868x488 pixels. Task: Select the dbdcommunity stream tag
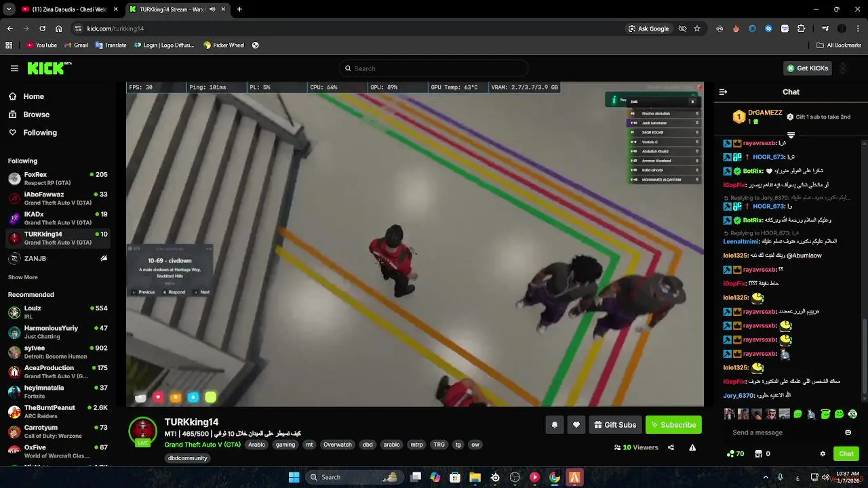[188, 458]
